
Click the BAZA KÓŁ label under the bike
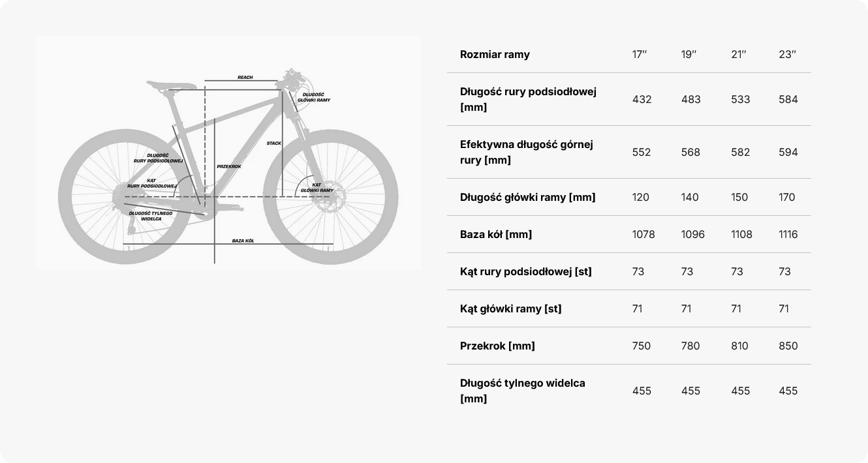coord(243,241)
